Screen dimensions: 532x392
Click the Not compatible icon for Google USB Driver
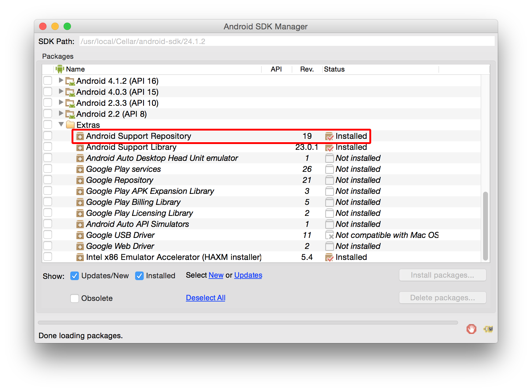click(x=329, y=235)
